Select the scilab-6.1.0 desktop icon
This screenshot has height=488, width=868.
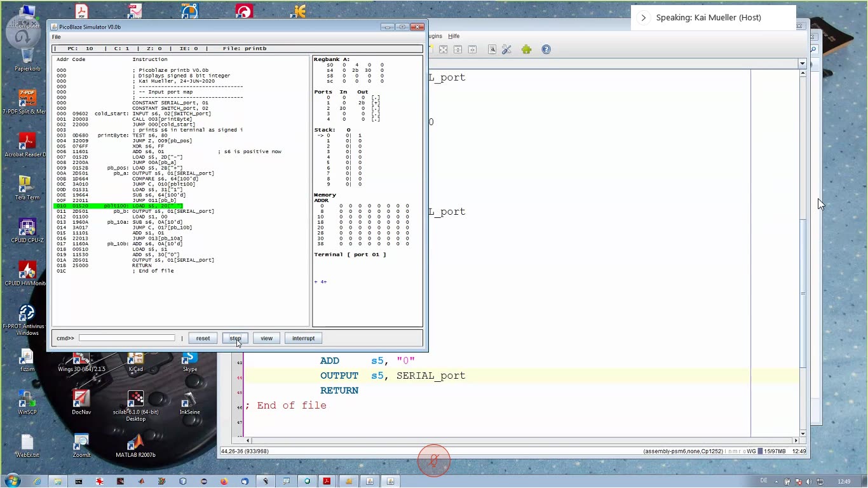pyautogui.click(x=135, y=405)
